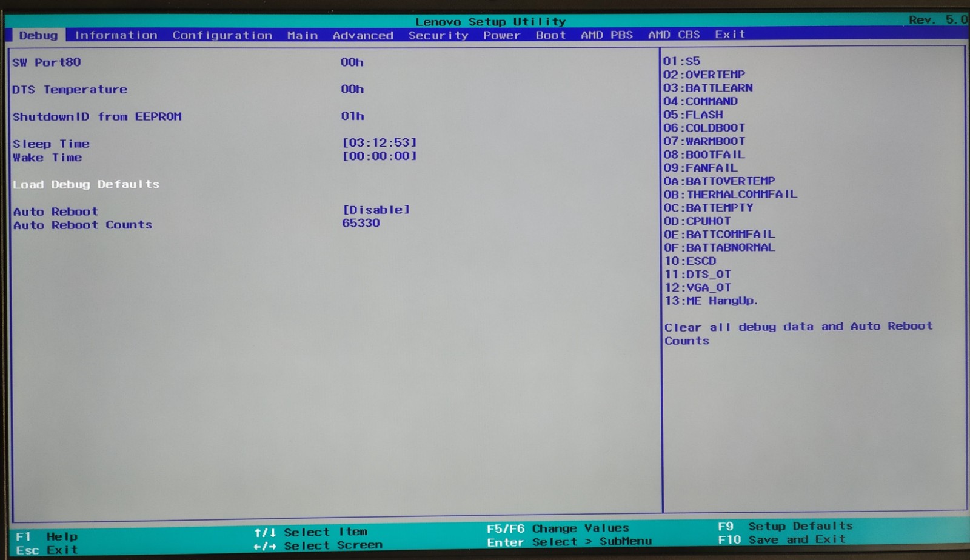The image size is (970, 560).
Task: Select the Auto Reboot Counts label
Action: tap(82, 225)
